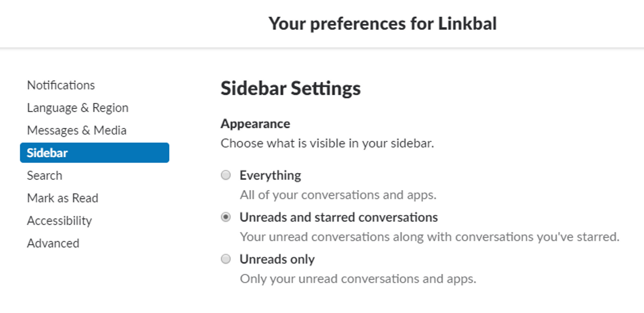Show the Advanced preferences section
This screenshot has width=644, height=313.
[x=53, y=243]
